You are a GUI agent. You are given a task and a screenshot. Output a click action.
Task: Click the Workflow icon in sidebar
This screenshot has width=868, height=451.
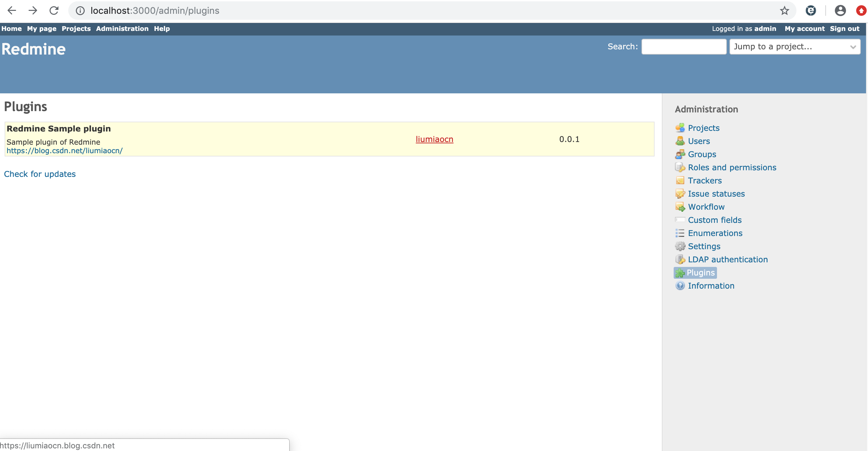(x=680, y=207)
